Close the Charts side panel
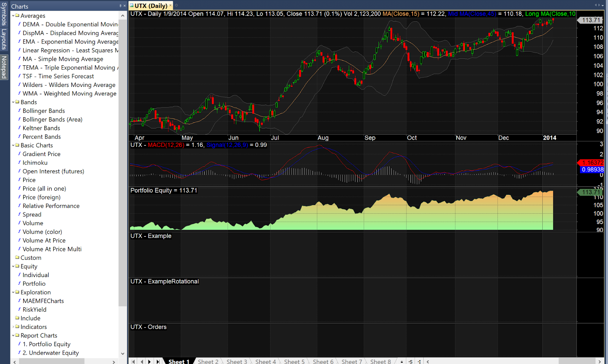Image resolution: width=608 pixels, height=364 pixels. [x=125, y=6]
